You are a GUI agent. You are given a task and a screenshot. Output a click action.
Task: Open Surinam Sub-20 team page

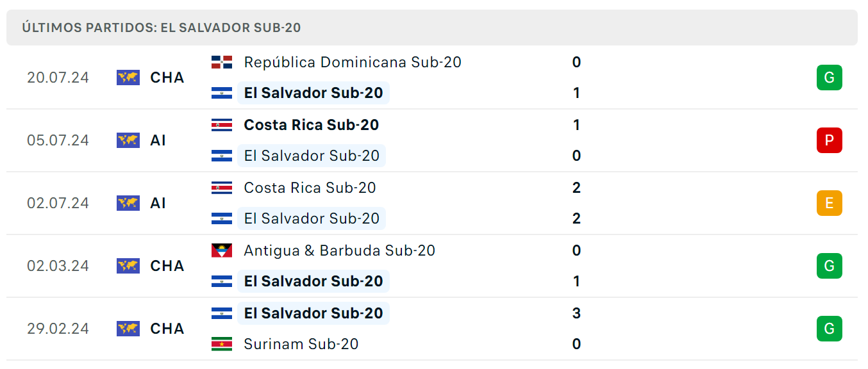[301, 344]
